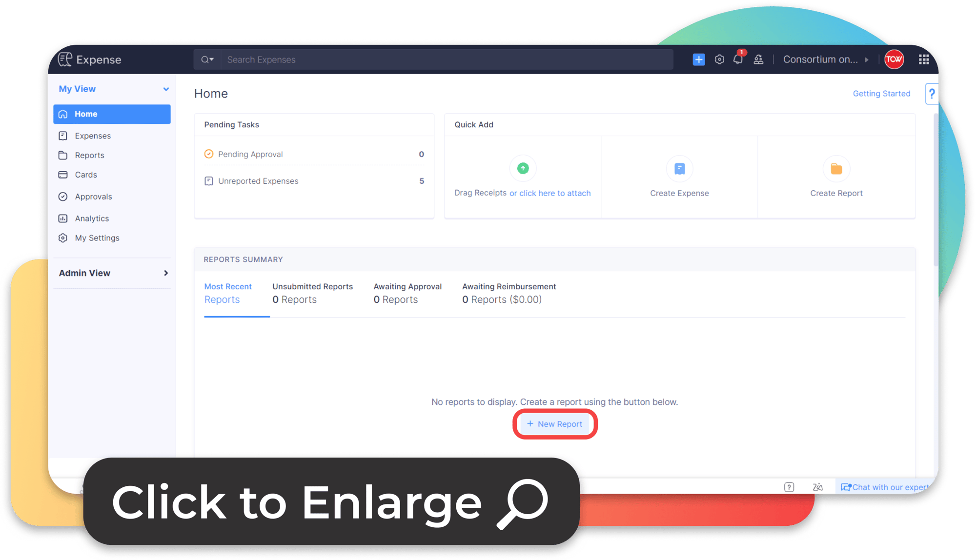Open the search category dropdown arrow
The width and height of the screenshot is (976, 560).
click(x=212, y=59)
